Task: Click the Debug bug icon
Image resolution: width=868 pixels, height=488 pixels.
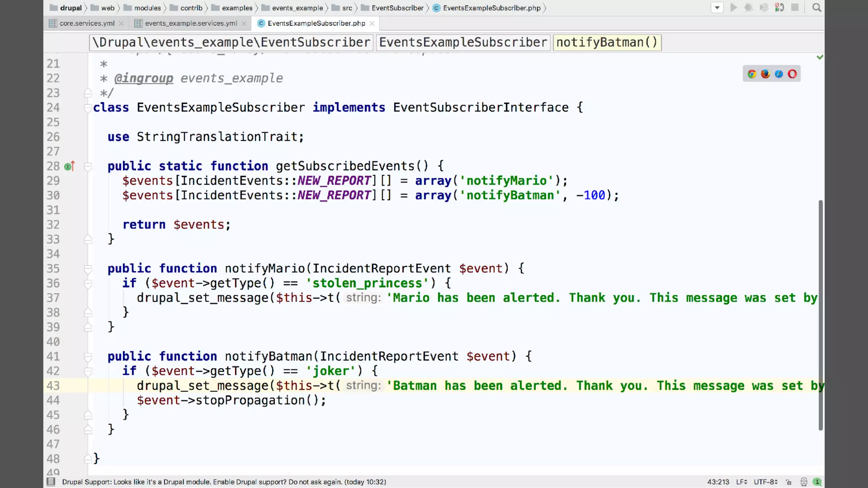Action: 748,8
